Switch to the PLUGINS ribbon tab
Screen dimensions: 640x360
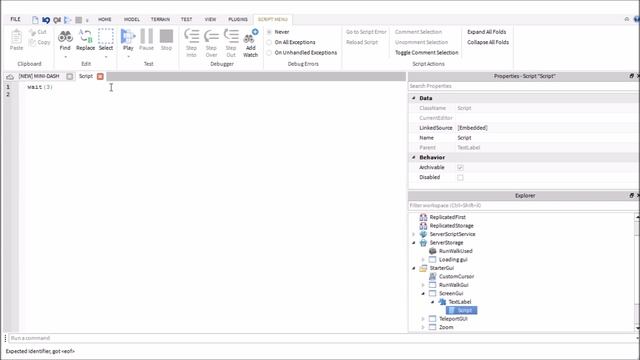click(238, 19)
